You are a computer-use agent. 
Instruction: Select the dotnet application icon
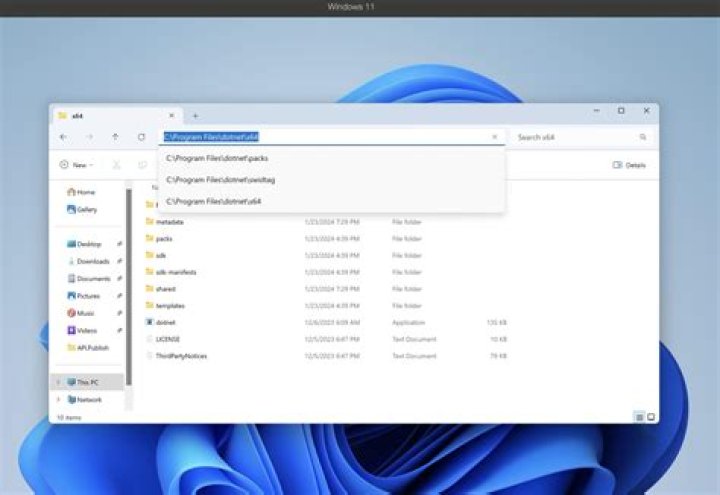click(150, 322)
